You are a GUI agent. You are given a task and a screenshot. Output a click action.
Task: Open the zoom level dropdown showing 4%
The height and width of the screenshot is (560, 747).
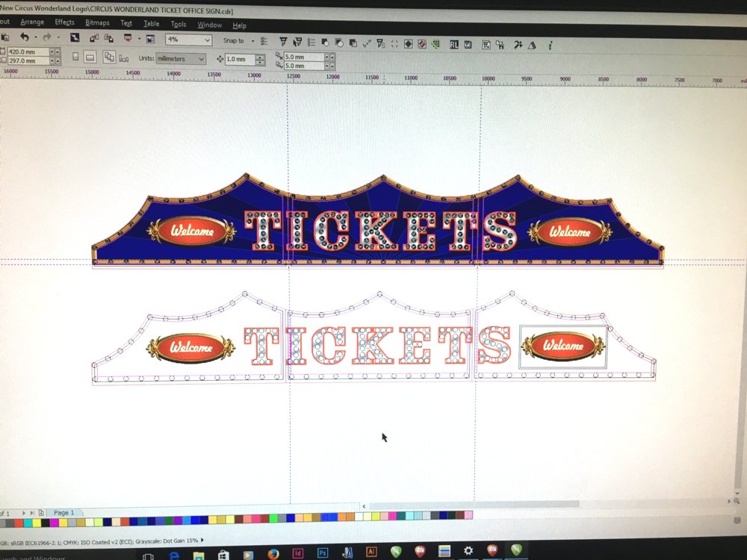[x=187, y=40]
